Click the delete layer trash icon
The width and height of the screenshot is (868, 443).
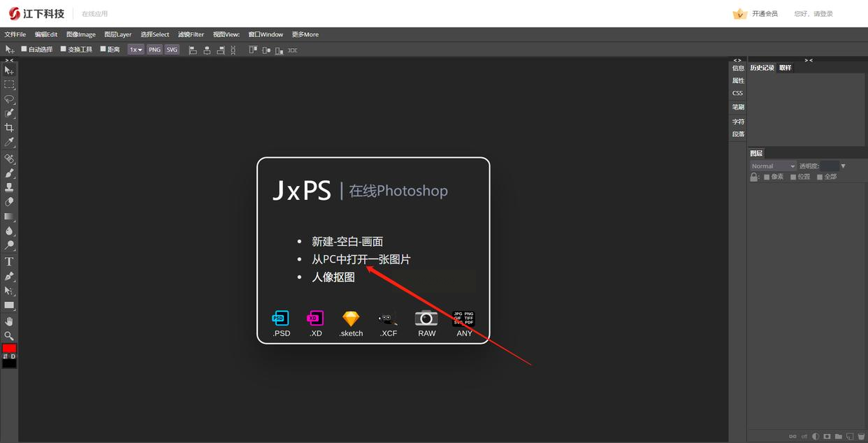(x=861, y=437)
